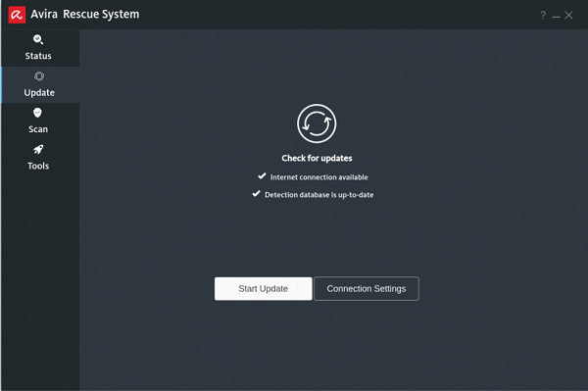Click the 'Check for updates' heading
Image resolution: width=588 pixels, height=391 pixels.
[x=317, y=158]
